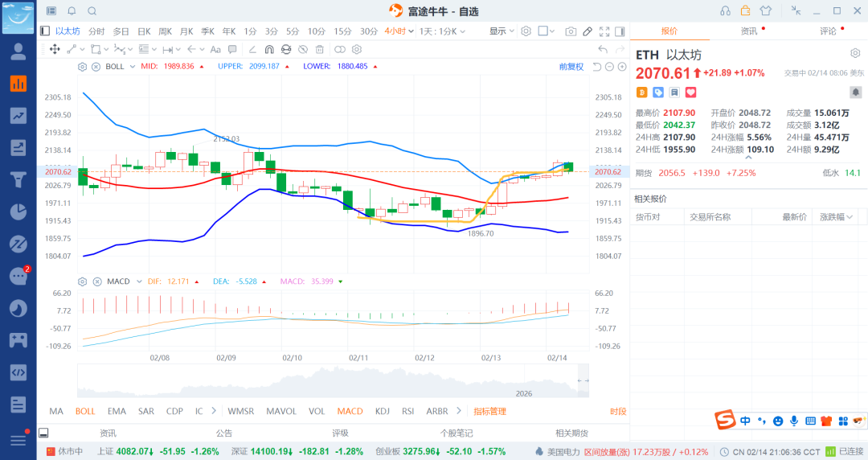The height and width of the screenshot is (460, 868).
Task: Close the MACD indicator with X icon
Action: (96, 281)
